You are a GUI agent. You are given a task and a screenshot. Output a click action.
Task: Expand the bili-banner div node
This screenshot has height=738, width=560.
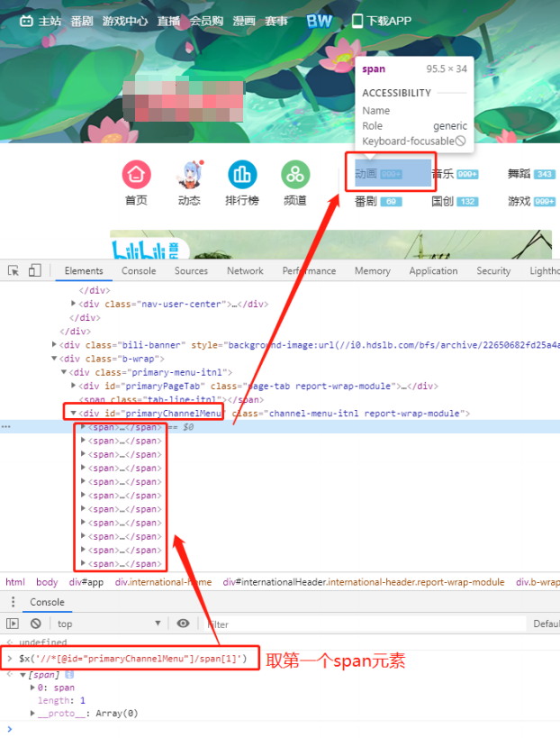point(55,344)
